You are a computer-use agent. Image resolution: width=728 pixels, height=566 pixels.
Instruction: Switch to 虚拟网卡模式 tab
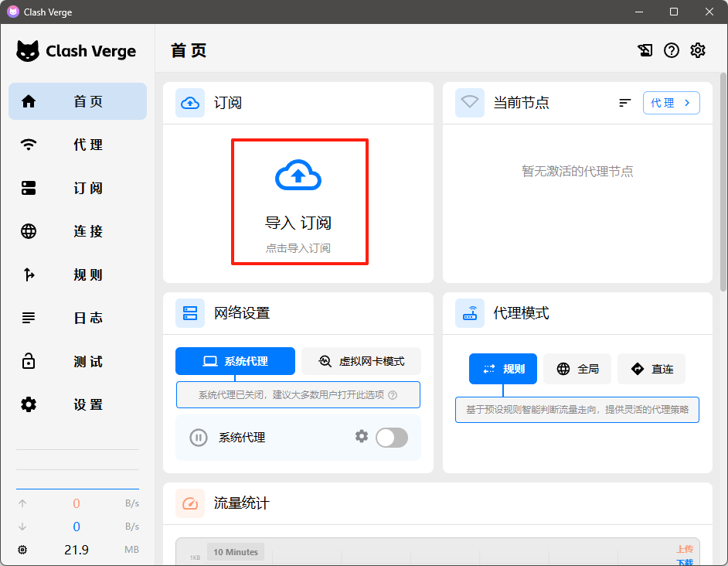coord(361,361)
